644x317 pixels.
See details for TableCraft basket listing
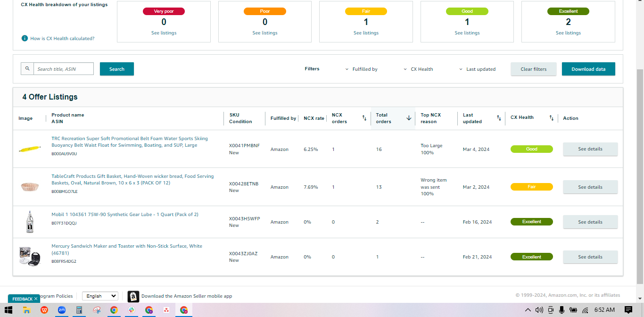[590, 187]
